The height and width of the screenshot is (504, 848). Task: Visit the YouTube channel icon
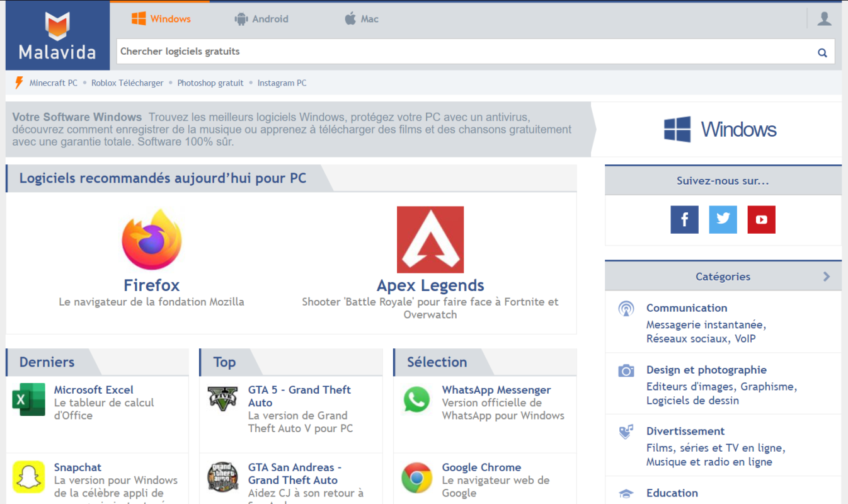[x=762, y=220]
